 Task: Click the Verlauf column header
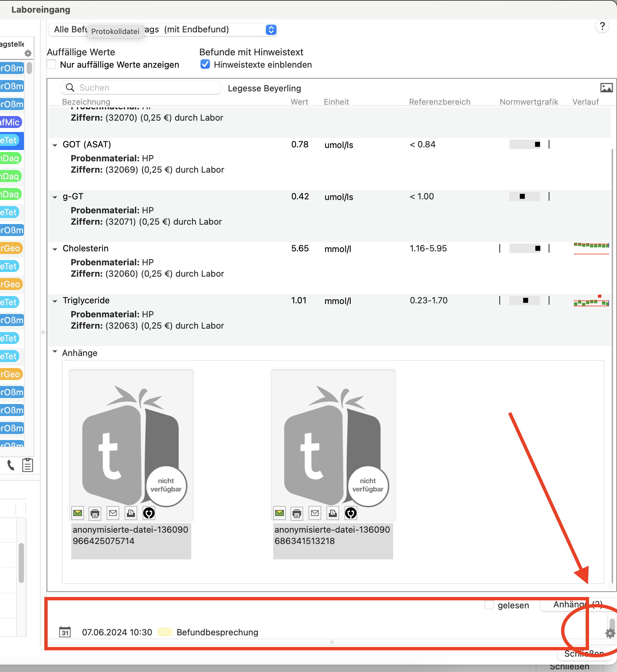[586, 102]
